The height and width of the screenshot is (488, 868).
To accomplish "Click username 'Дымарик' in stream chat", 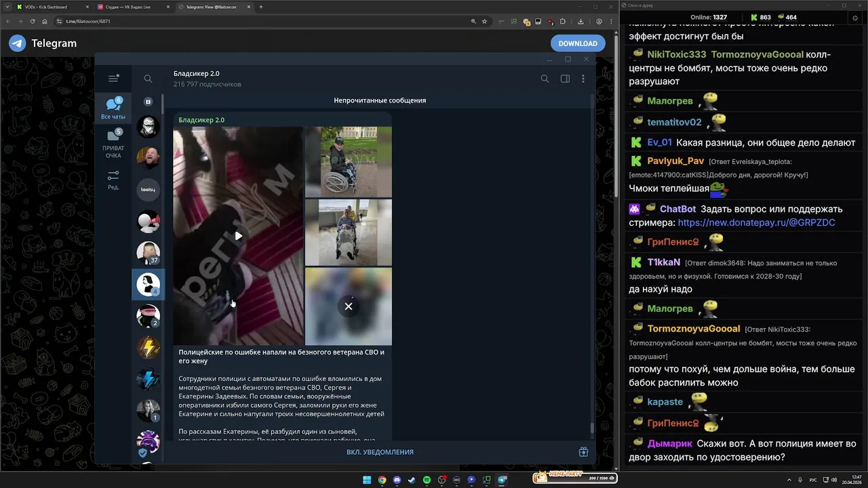I will point(670,444).
